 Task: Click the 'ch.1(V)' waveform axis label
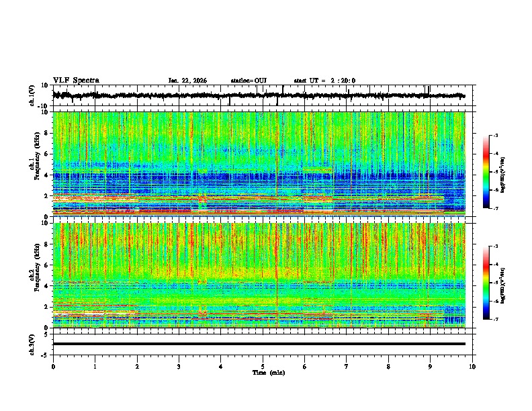[x=32, y=95]
